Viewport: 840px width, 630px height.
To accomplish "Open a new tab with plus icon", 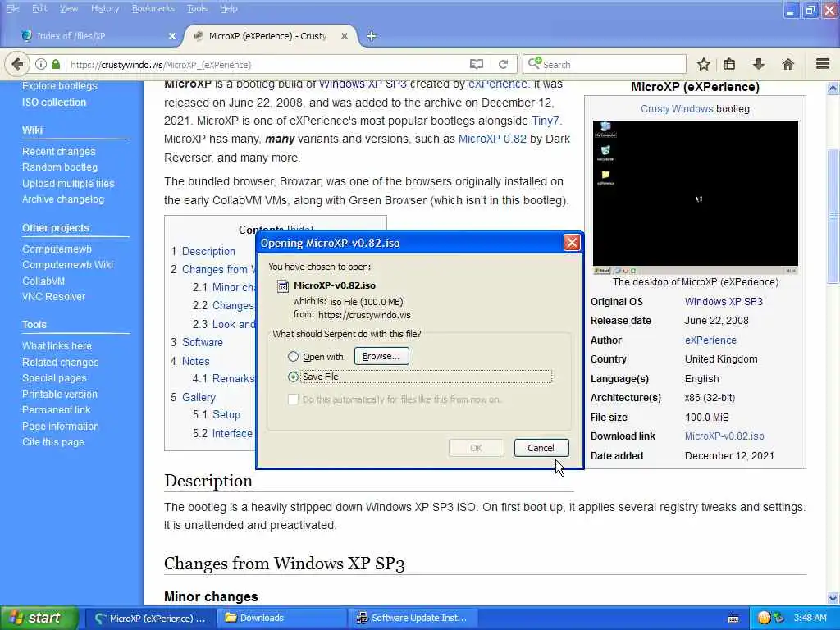I will click(372, 36).
